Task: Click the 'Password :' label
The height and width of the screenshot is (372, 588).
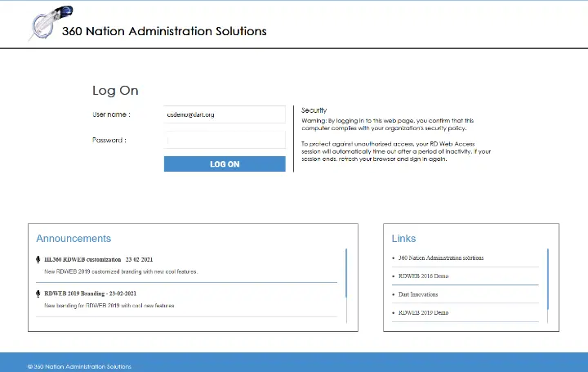Action: (x=109, y=140)
